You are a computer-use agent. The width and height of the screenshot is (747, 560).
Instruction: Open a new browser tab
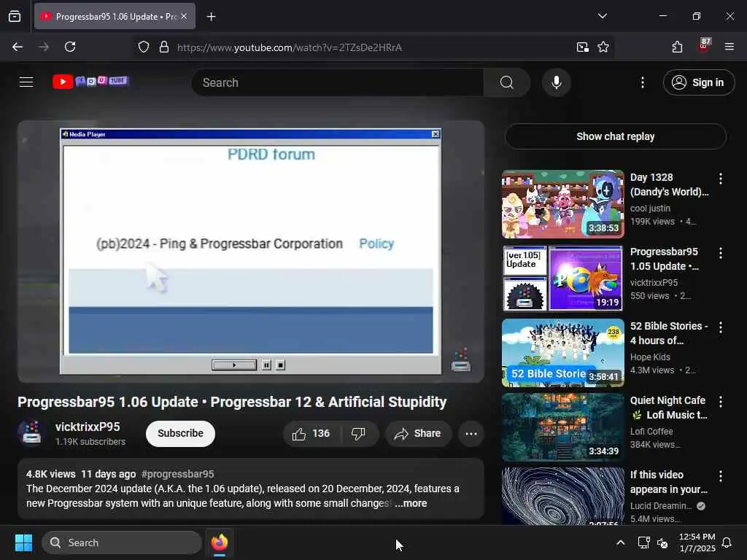(211, 17)
